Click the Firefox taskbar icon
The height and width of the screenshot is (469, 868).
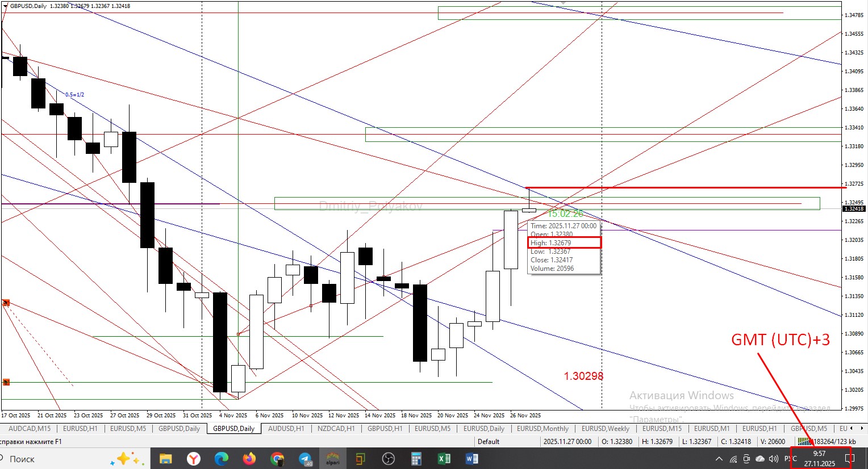[249, 459]
